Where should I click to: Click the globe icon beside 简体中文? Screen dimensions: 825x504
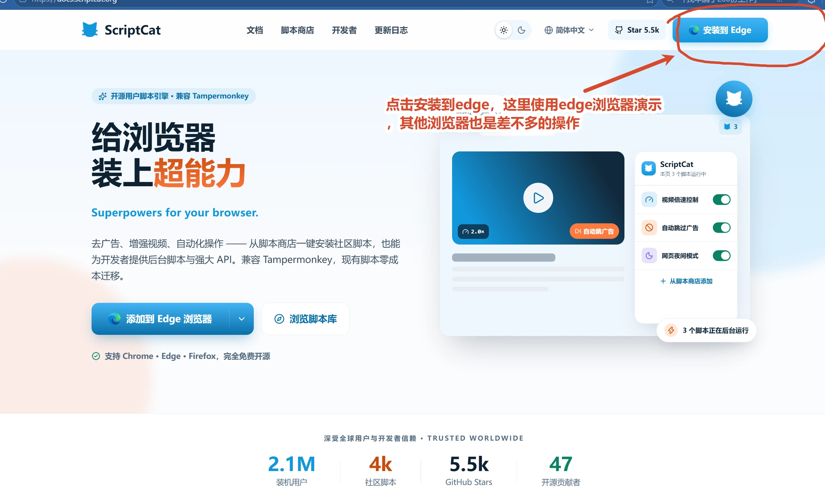tap(548, 30)
